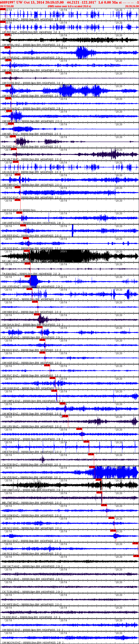Select the UW MOON EHZ station label

coord(11,643)
